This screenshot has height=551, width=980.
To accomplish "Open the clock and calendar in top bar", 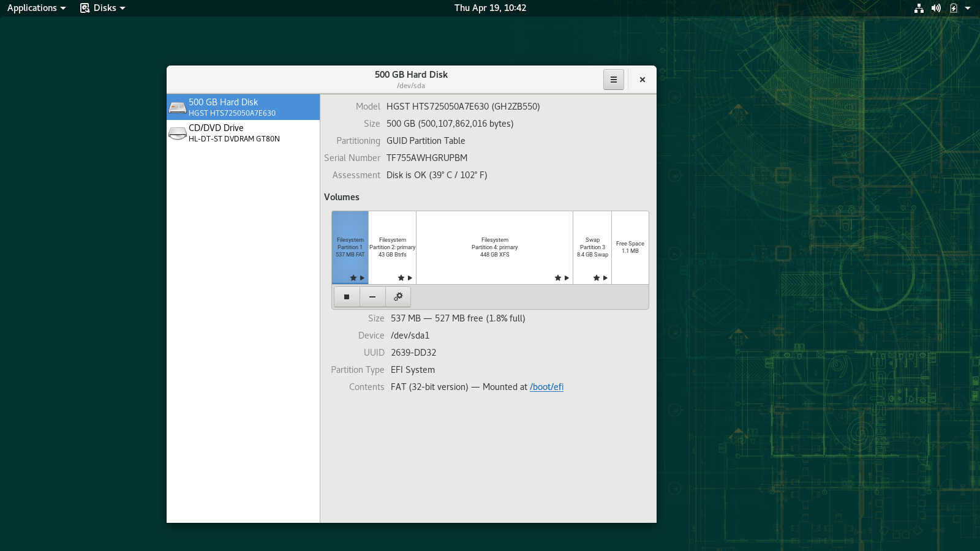I will 490,8.
